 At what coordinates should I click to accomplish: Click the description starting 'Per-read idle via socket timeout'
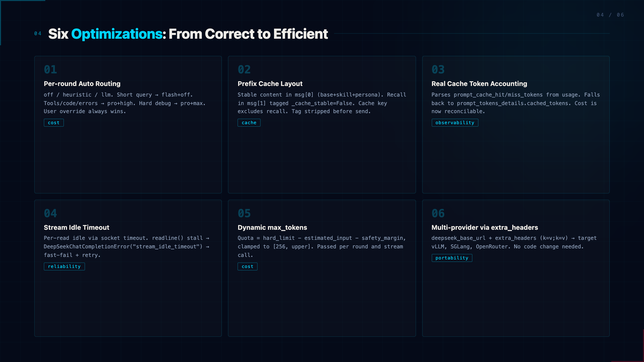pos(127,246)
